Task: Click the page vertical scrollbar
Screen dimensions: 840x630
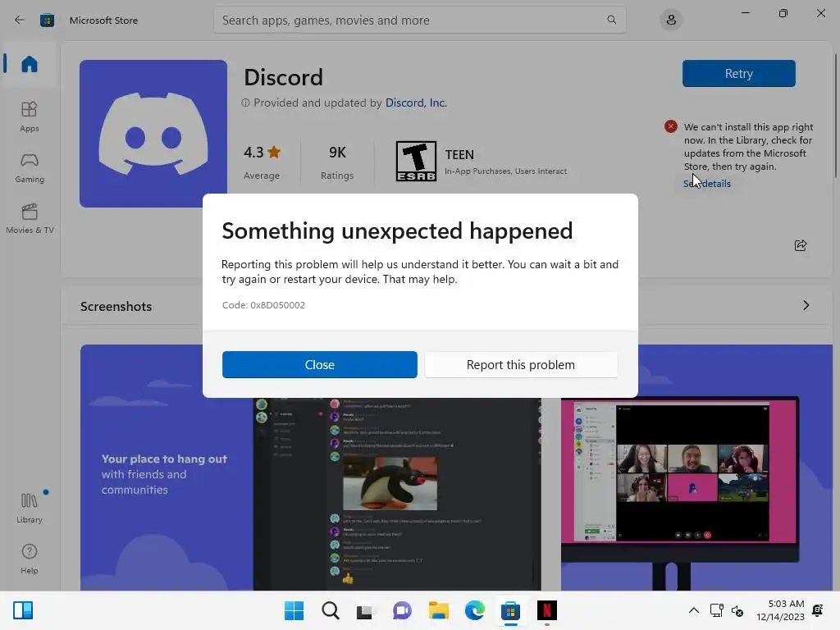Action: [x=836, y=115]
